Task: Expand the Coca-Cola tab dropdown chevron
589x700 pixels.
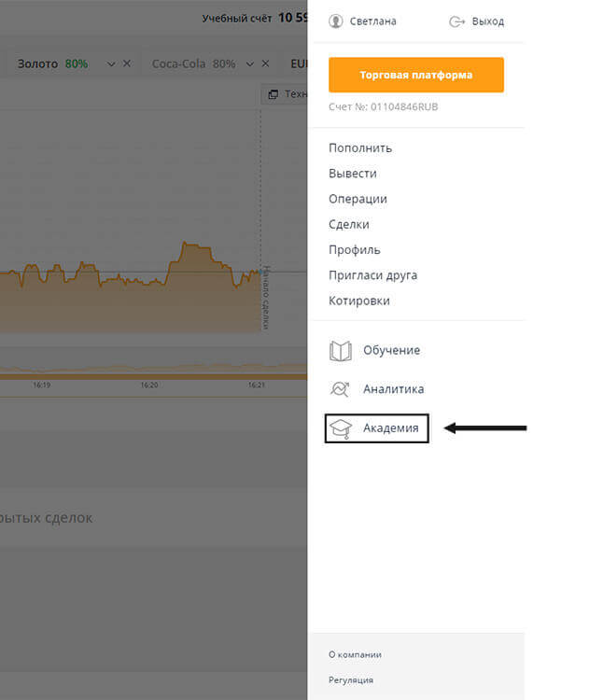Action: coord(249,64)
